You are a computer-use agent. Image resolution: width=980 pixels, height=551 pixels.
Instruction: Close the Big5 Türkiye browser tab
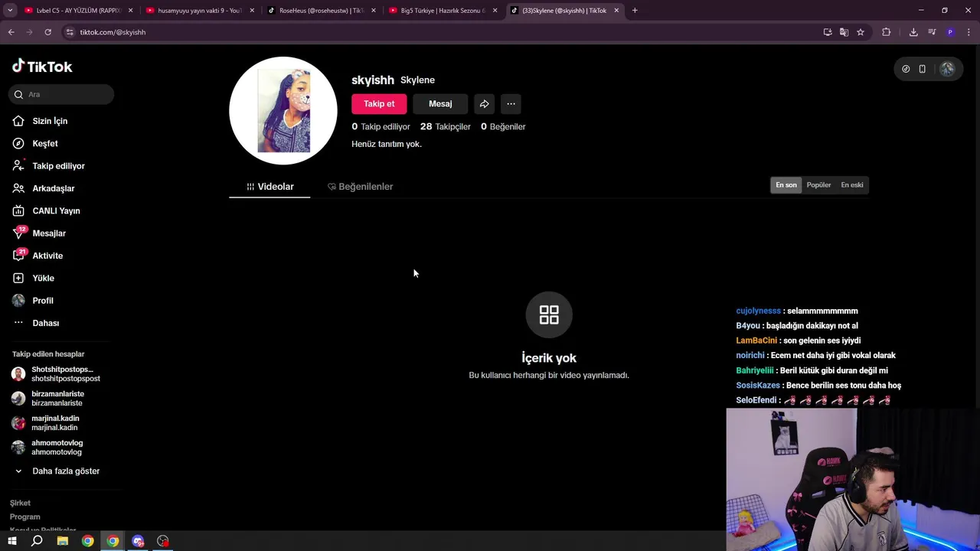495,11
